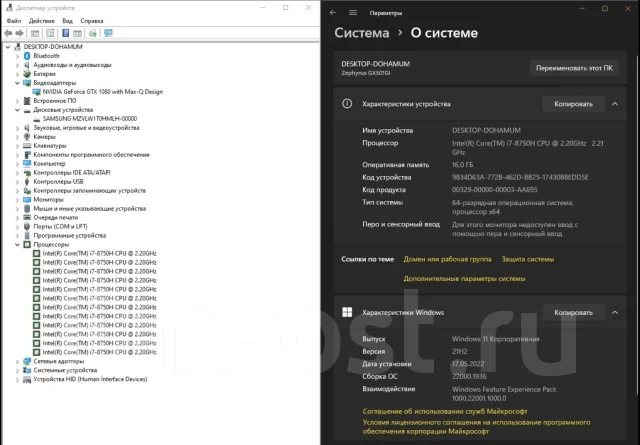640x445 pixels.
Task: Click the Камеры camera icon
Action: pyautogui.click(x=27, y=137)
